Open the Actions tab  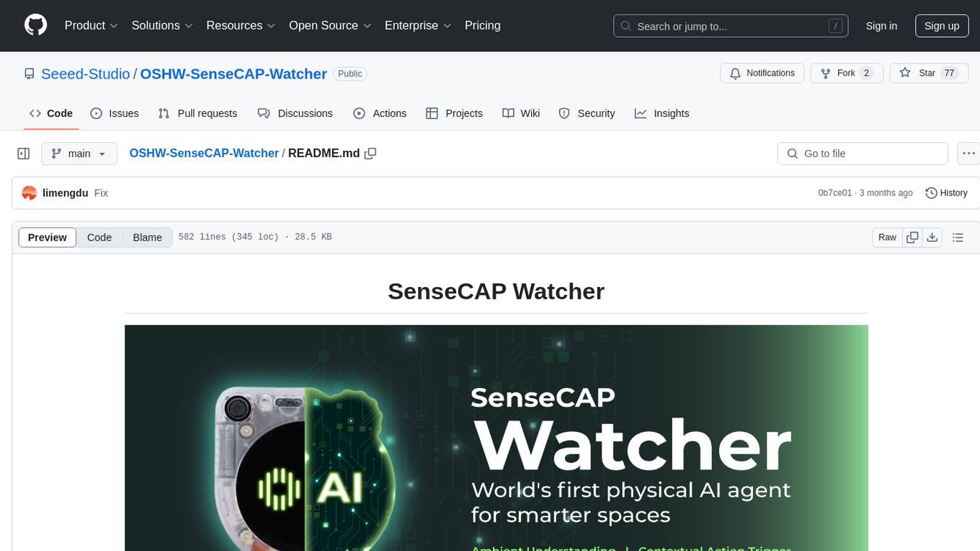(x=380, y=113)
